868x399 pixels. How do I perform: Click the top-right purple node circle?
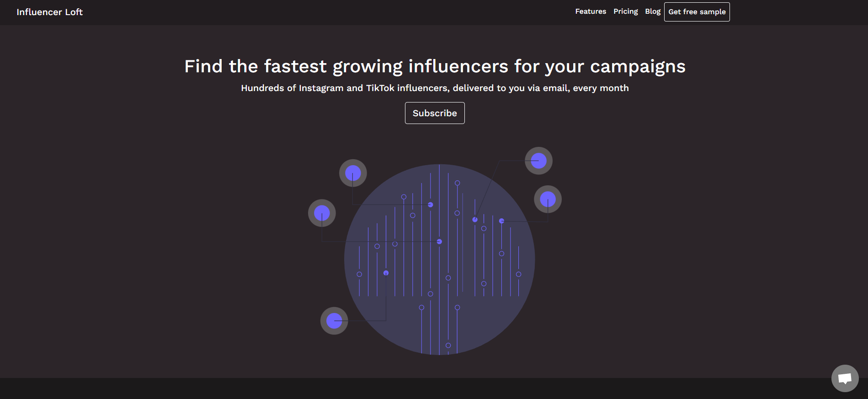point(538,161)
